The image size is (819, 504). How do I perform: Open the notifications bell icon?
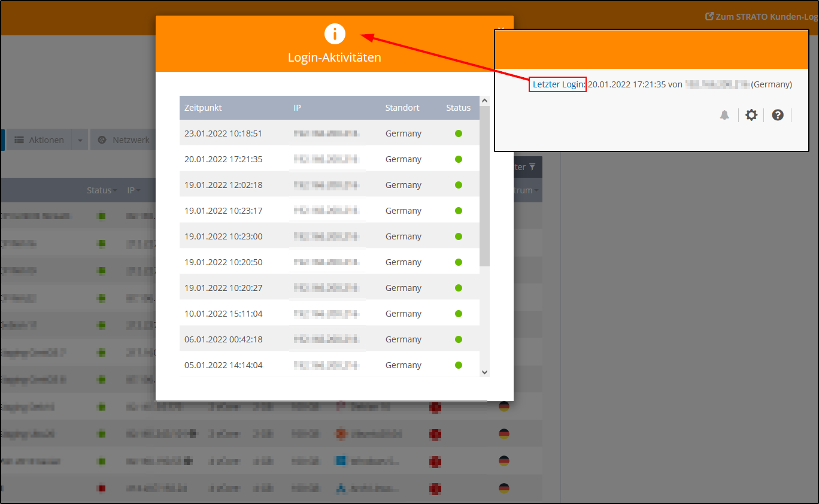[724, 115]
